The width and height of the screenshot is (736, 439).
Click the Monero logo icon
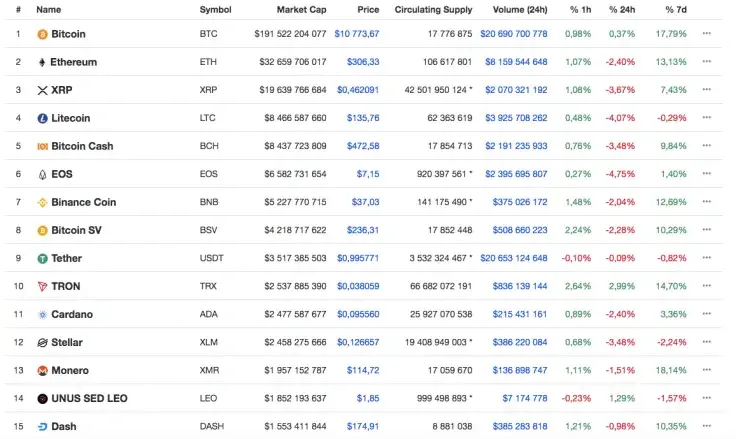coord(42,370)
